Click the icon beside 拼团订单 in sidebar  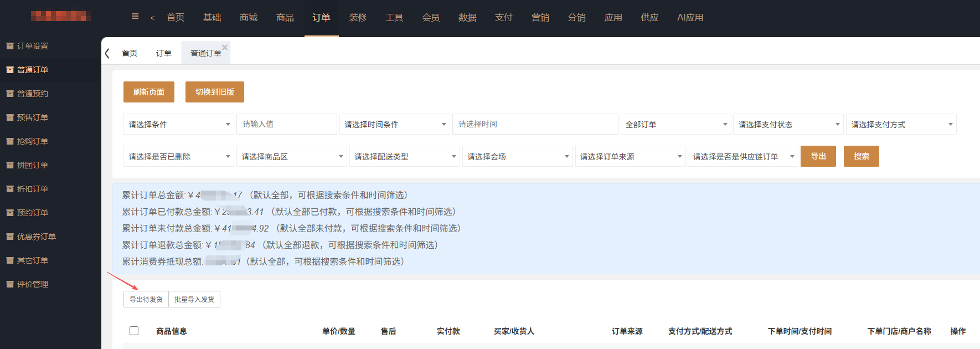click(10, 165)
